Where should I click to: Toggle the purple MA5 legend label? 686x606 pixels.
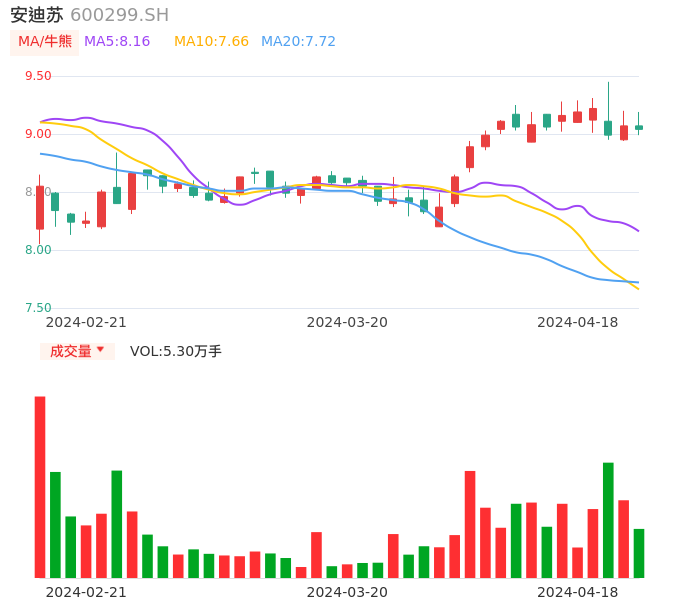pyautogui.click(x=117, y=42)
